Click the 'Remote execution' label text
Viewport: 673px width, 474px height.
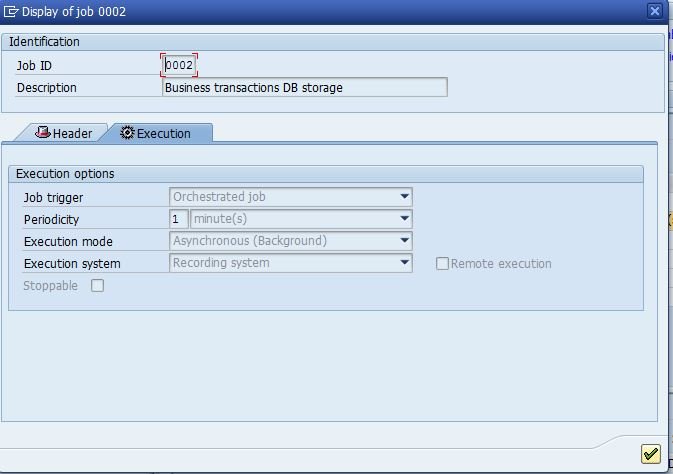point(501,264)
